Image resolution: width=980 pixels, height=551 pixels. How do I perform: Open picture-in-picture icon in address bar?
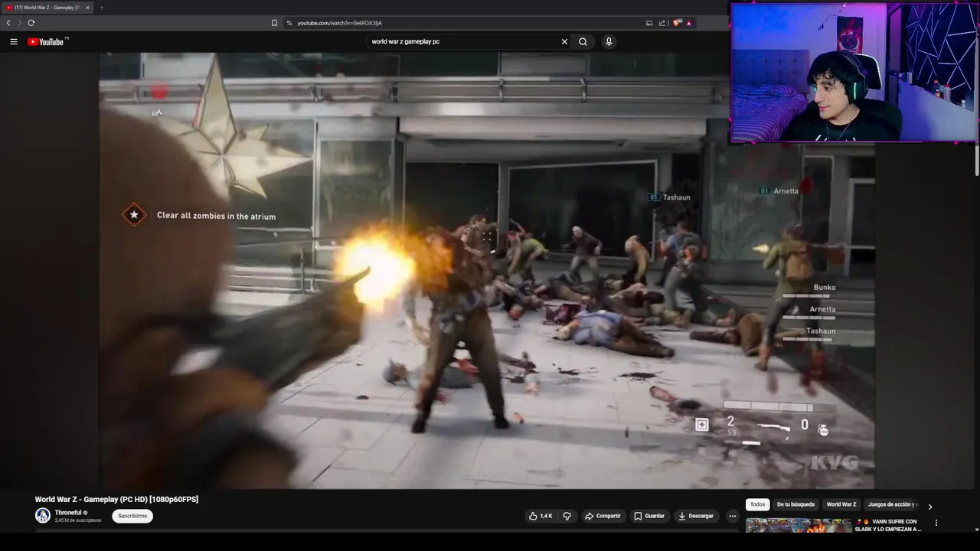click(x=649, y=23)
